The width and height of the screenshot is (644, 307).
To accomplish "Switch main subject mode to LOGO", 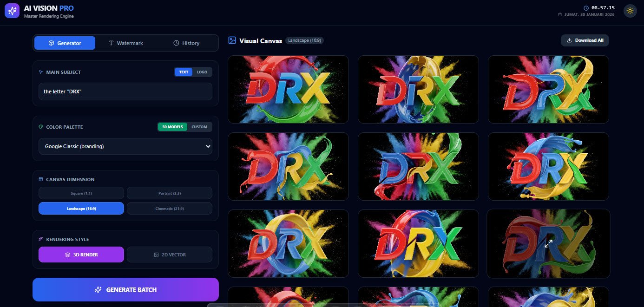I will pyautogui.click(x=202, y=72).
